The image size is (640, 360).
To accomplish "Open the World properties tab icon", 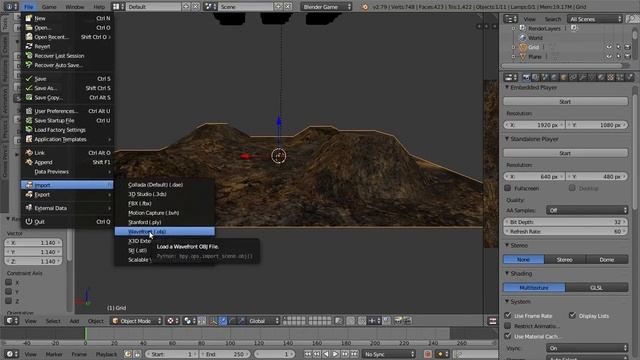I will pyautogui.click(x=554, y=77).
